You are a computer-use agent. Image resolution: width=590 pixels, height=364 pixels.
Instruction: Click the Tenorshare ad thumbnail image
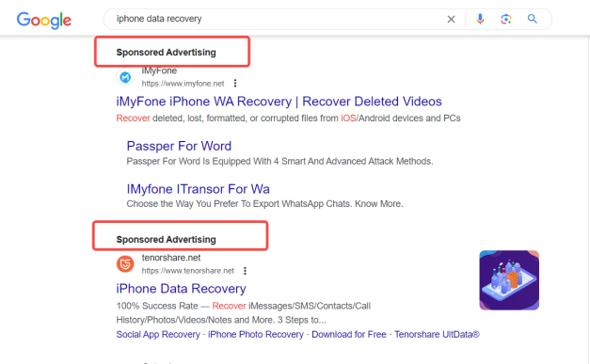(509, 280)
